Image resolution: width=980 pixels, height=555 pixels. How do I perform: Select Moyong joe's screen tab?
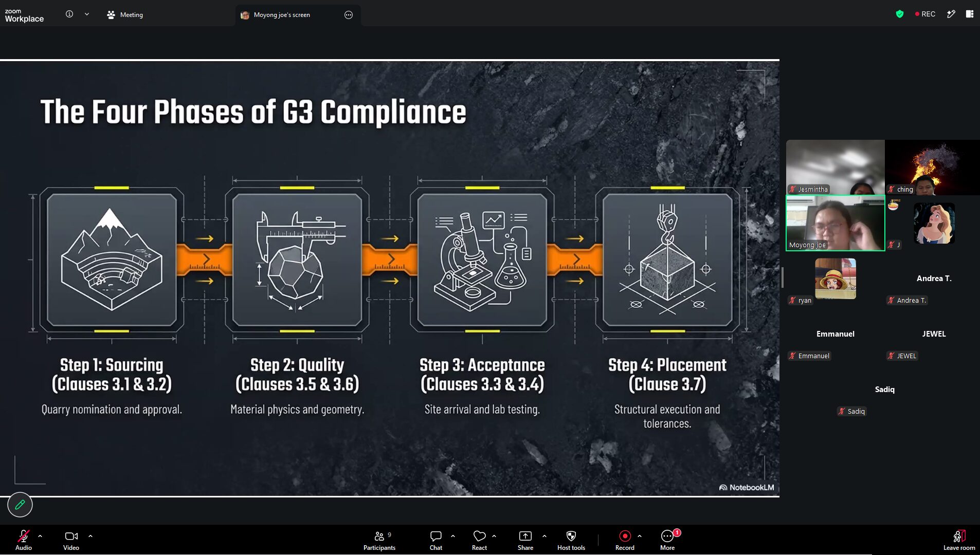282,15
